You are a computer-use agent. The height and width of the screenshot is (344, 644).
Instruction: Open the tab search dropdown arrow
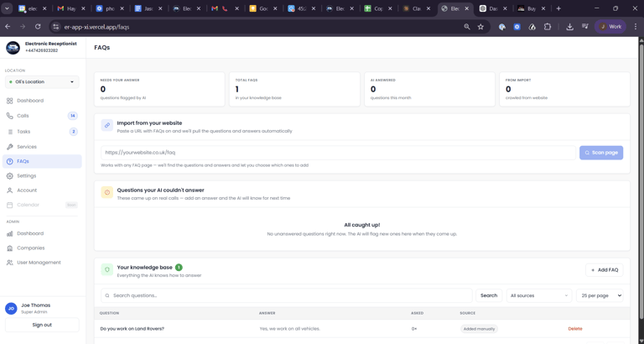click(7, 8)
